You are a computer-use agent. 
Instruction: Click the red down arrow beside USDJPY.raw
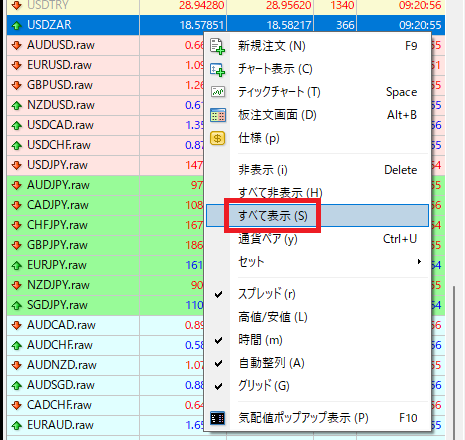click(x=17, y=165)
